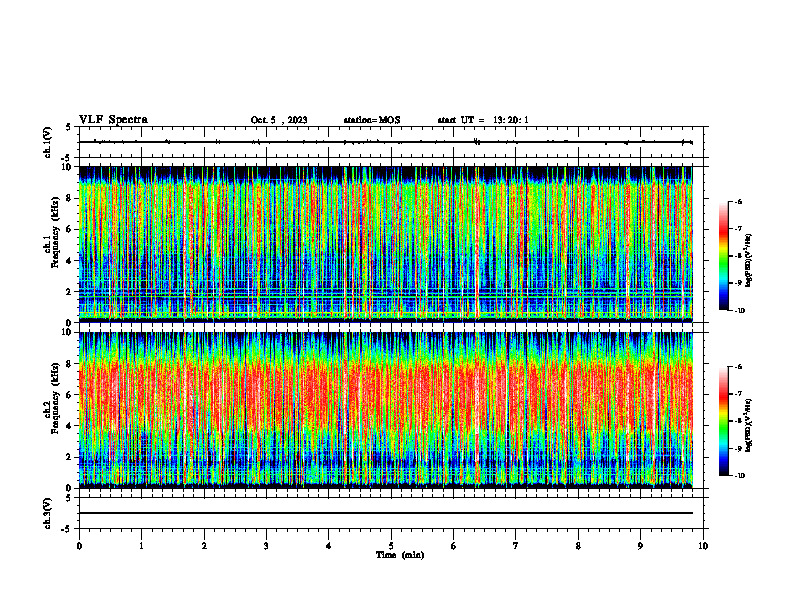The image size is (792, 612).
Task: Click time axis tick label "8"
Action: coord(578,546)
